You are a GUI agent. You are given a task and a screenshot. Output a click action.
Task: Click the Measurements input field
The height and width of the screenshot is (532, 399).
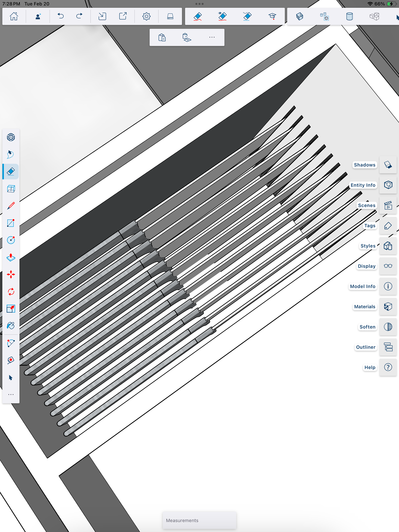coord(199,520)
